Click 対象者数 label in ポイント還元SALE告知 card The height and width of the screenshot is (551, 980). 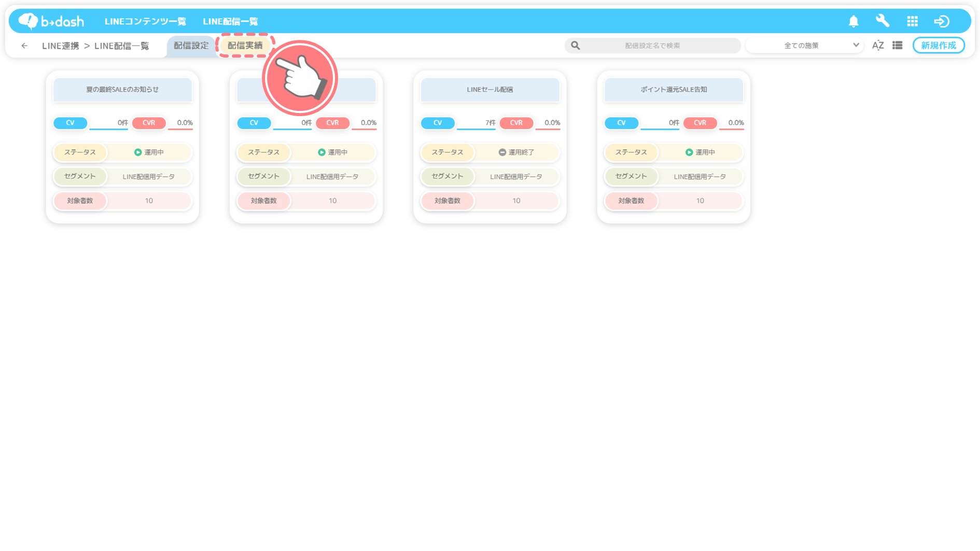(631, 201)
